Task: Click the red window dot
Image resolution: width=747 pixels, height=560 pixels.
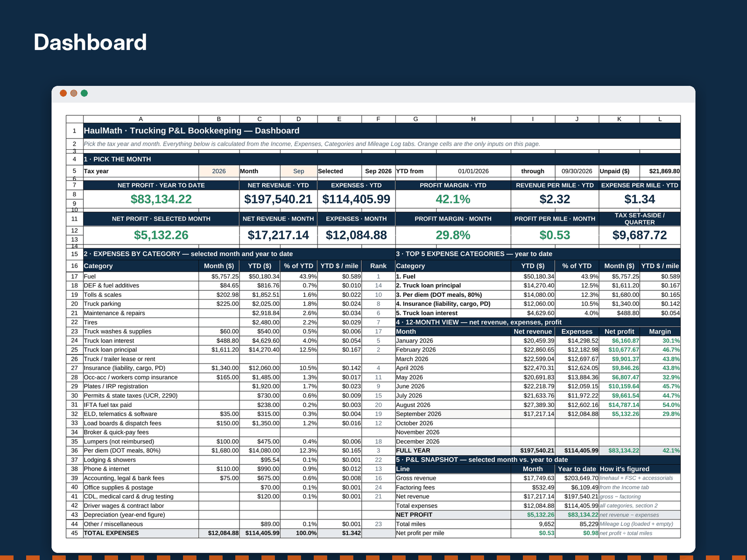Action: click(63, 93)
